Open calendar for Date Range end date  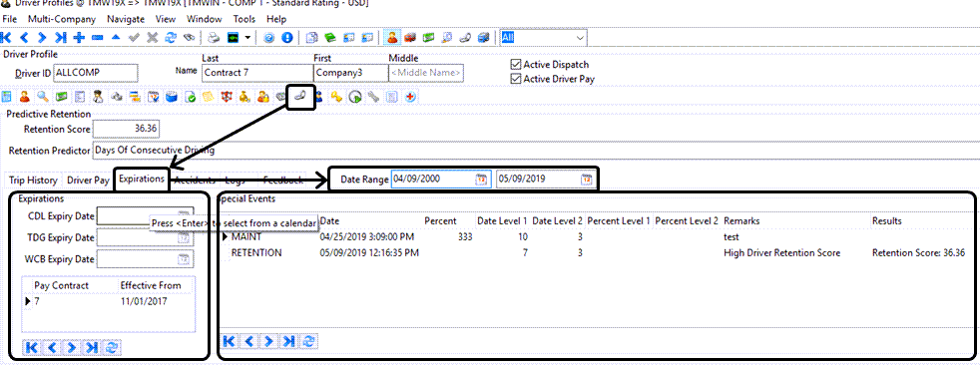[x=586, y=180]
